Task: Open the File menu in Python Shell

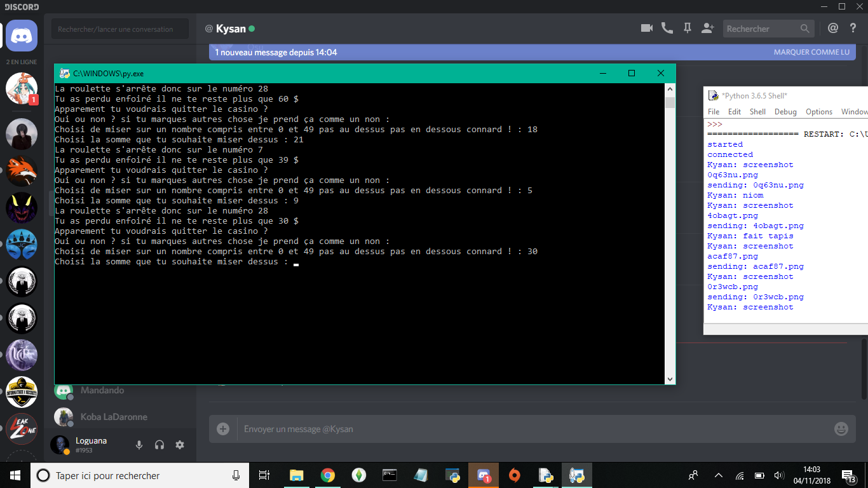Action: pos(714,111)
